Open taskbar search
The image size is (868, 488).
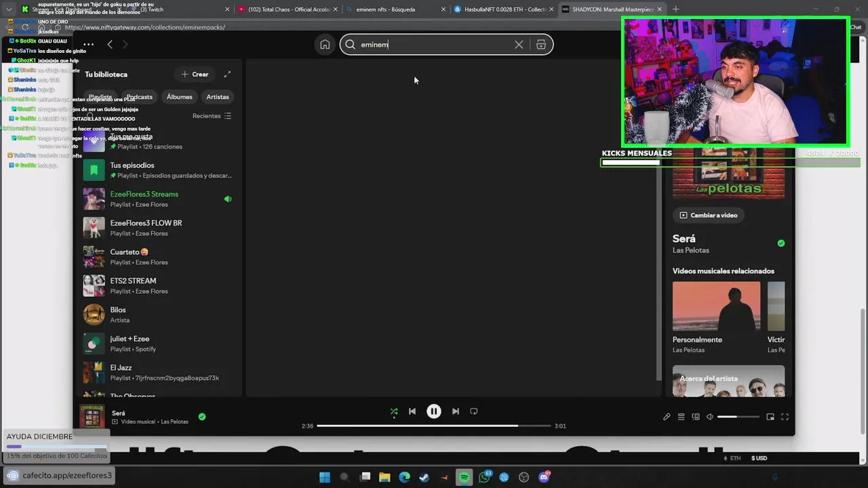pos(344,477)
